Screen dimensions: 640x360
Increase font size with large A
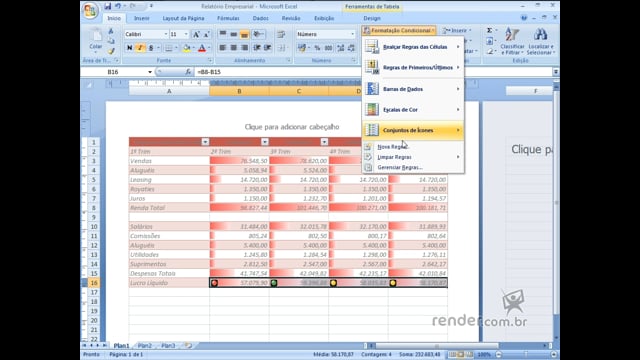click(x=196, y=34)
